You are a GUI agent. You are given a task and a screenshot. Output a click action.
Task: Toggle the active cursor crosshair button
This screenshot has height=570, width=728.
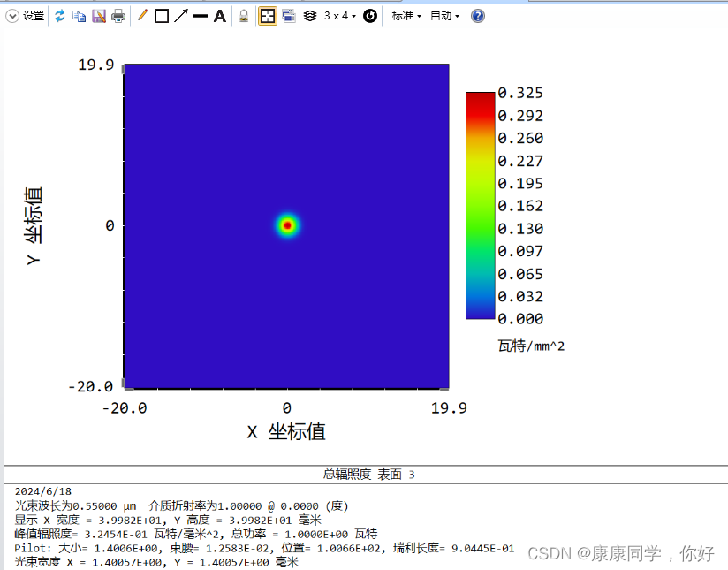coord(268,16)
